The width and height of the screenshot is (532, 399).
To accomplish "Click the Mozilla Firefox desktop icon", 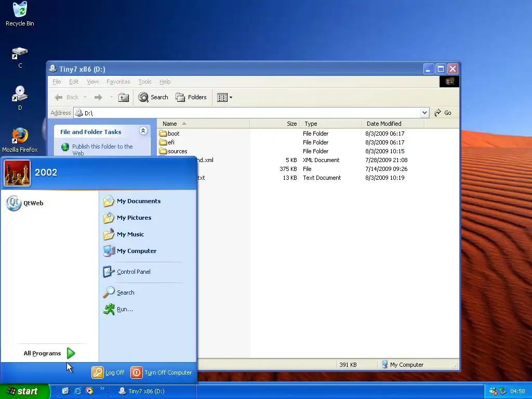I will [20, 140].
